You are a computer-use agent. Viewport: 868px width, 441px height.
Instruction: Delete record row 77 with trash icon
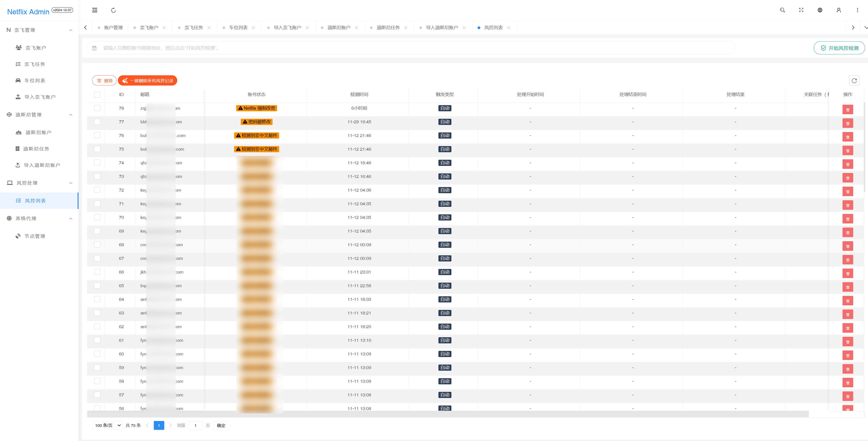point(848,123)
